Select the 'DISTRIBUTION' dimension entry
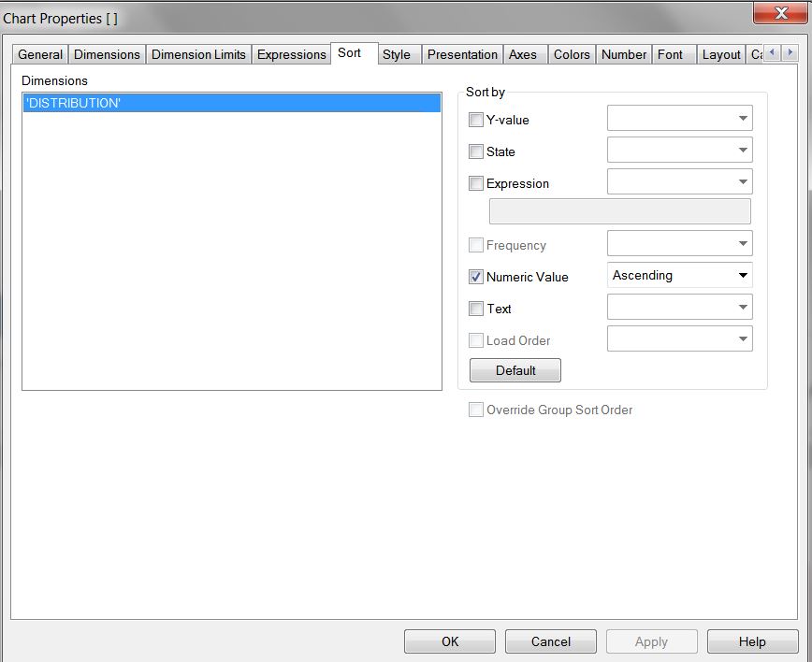 pyautogui.click(x=230, y=103)
